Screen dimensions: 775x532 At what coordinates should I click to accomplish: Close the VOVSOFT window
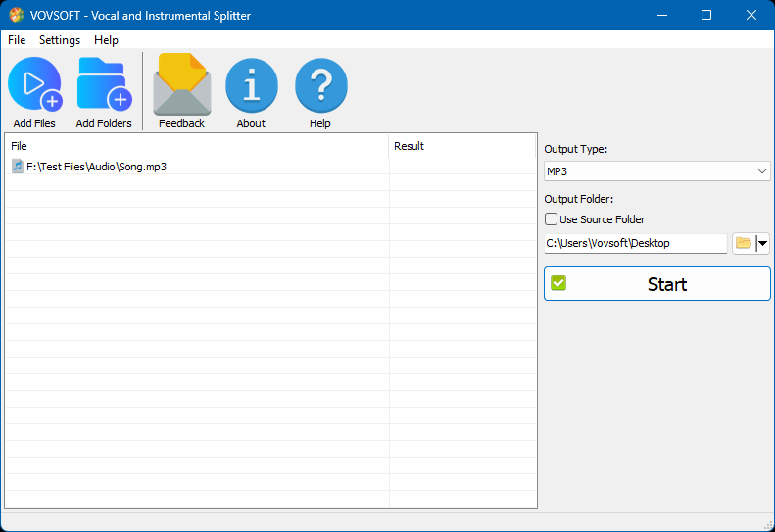[x=751, y=15]
